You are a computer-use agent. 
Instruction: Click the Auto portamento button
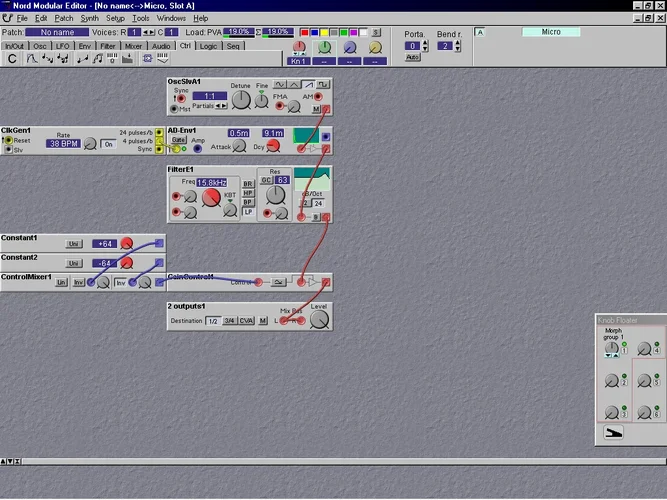click(x=412, y=57)
